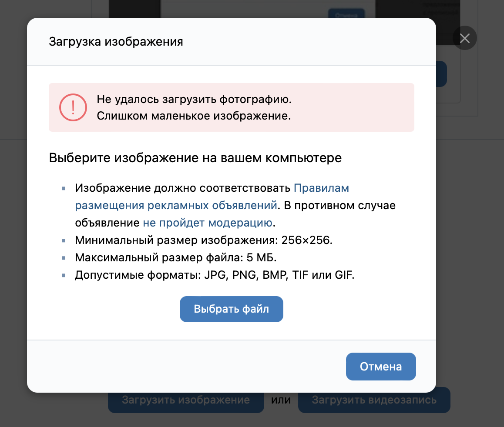Image resolution: width=504 pixels, height=427 pixels.
Task: Cancel upload with the Отмена button
Action: 381,366
